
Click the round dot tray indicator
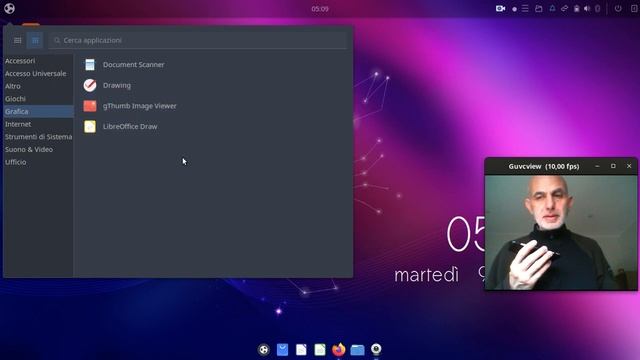[x=514, y=9]
